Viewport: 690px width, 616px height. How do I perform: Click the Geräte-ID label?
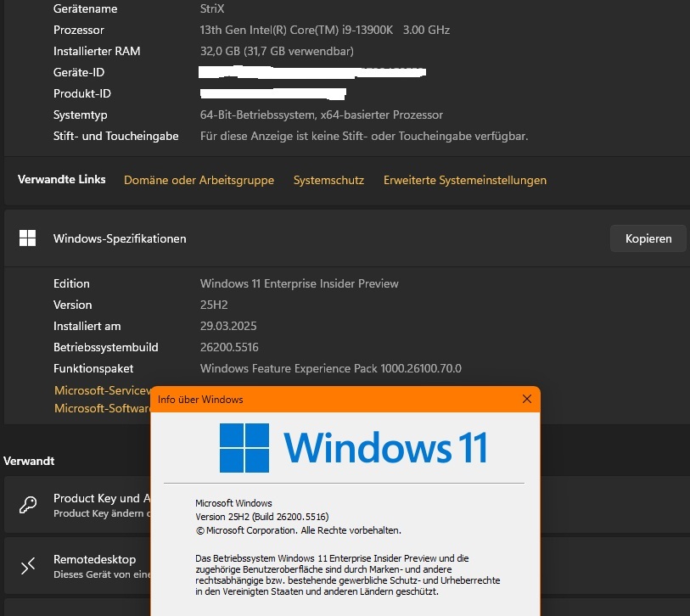(79, 72)
